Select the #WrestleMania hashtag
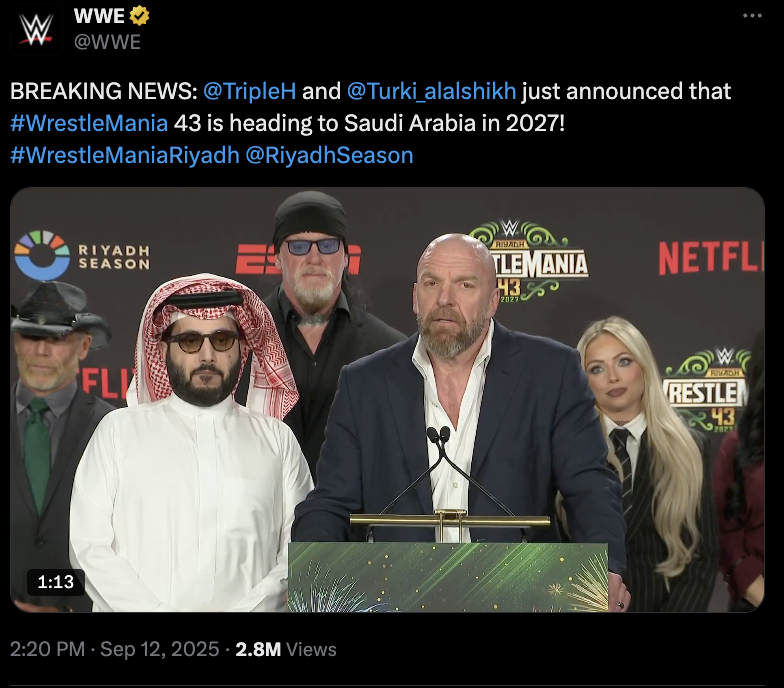784x688 pixels. click(x=89, y=124)
